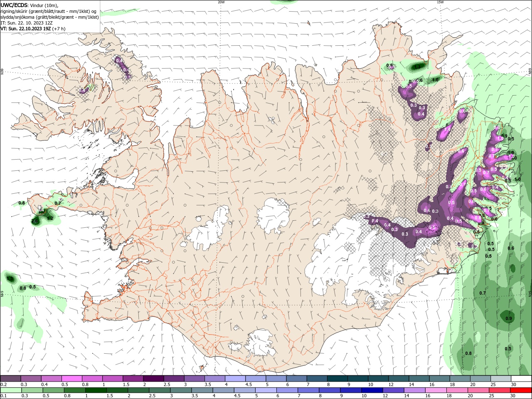The width and height of the screenshot is (532, 399).
Task: Pick the pale grey snow swatch between 25 and 30
Action: point(500,379)
